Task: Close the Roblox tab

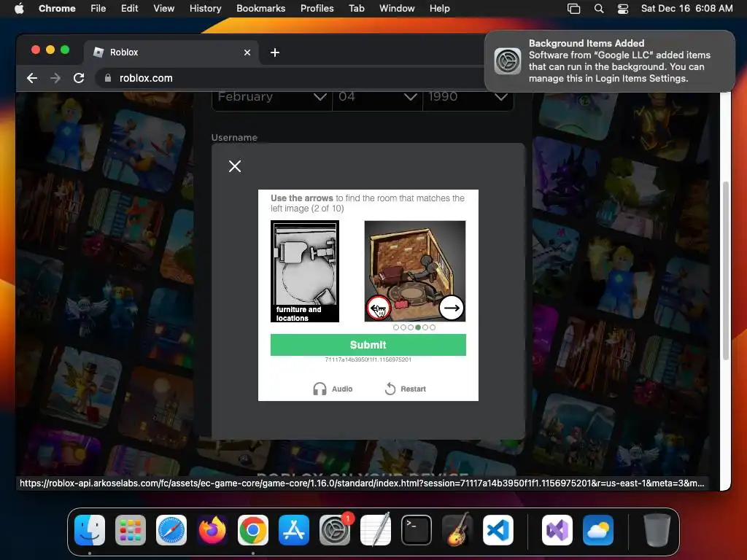Action: tap(247, 52)
